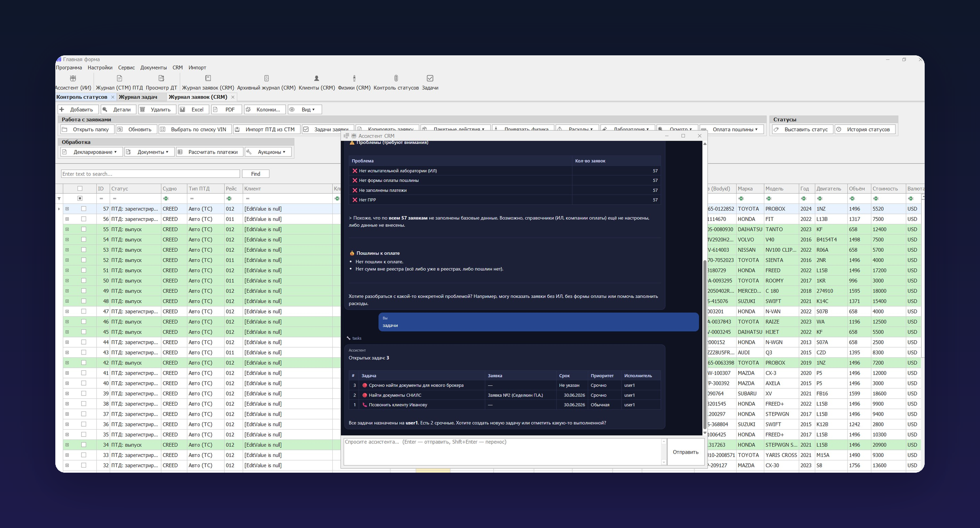This screenshot has width=980, height=528.
Task: Open the Аукционы dropdown
Action: pyautogui.click(x=268, y=152)
